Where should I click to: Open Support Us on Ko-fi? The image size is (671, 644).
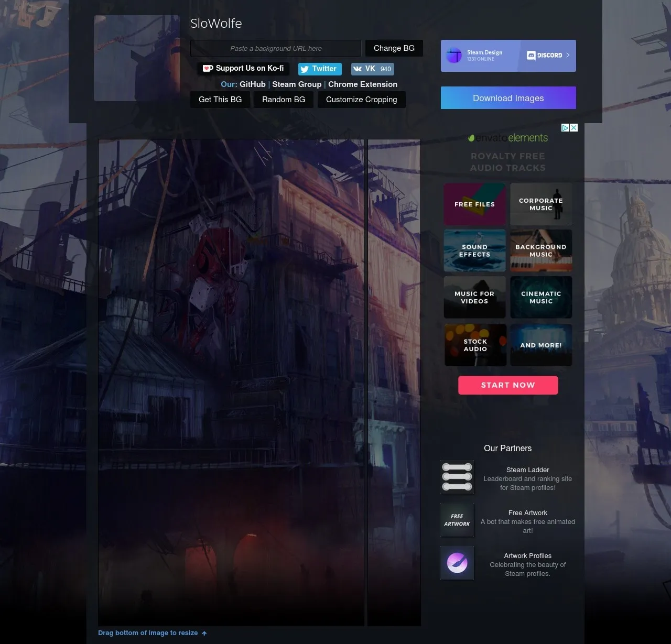point(243,69)
